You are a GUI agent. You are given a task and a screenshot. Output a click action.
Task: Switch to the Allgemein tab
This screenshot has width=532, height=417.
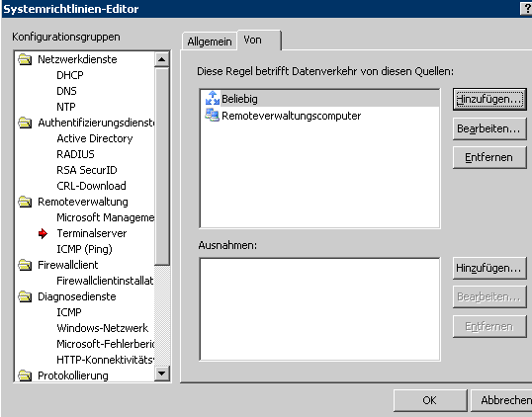(x=210, y=42)
